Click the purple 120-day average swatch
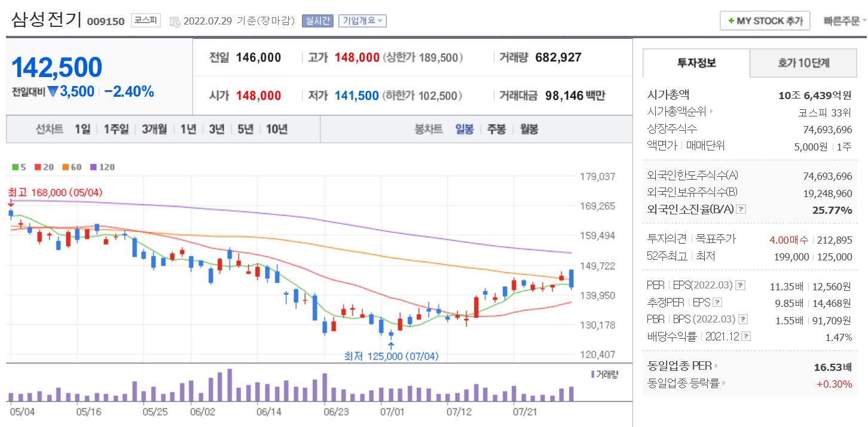This screenshot has width=868, height=427. 93,167
